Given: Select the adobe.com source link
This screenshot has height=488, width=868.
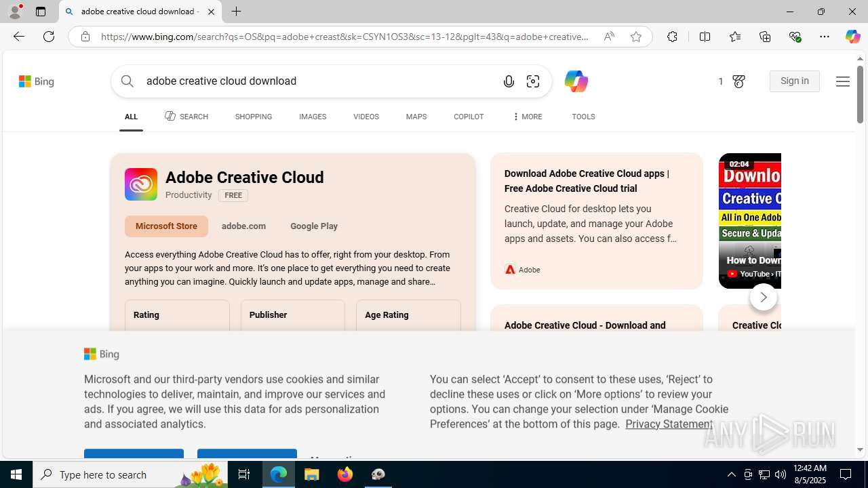Looking at the screenshot, I should [243, 226].
